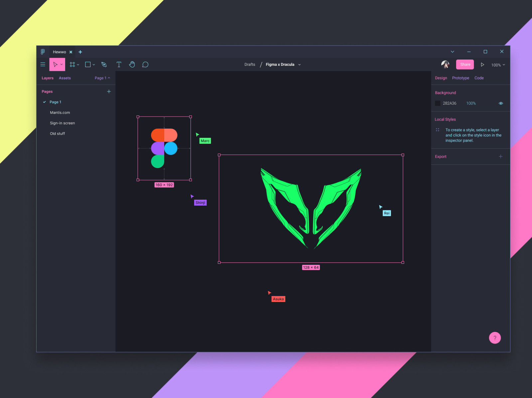Open the shape tool options chevron
532x398 pixels.
coord(93,64)
